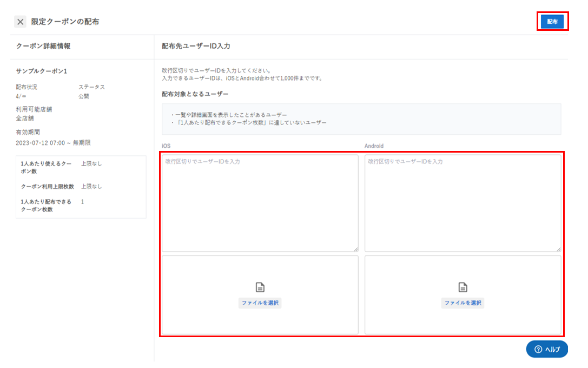Click the Android label above text area

374,146
